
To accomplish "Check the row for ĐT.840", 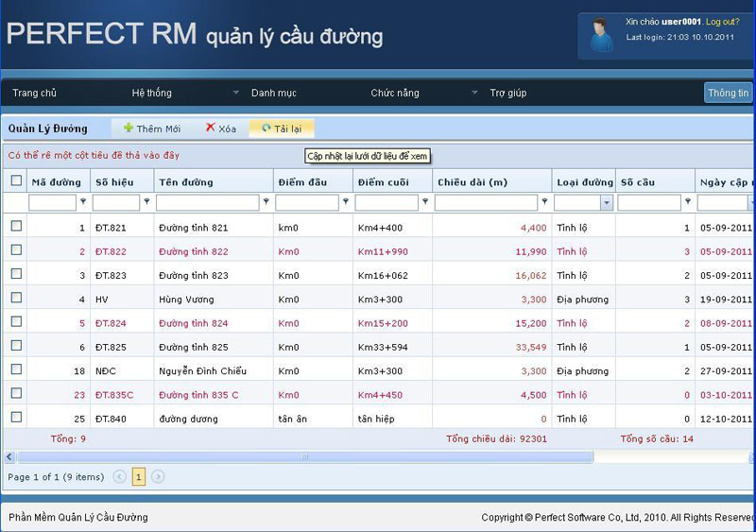I will tap(16, 418).
